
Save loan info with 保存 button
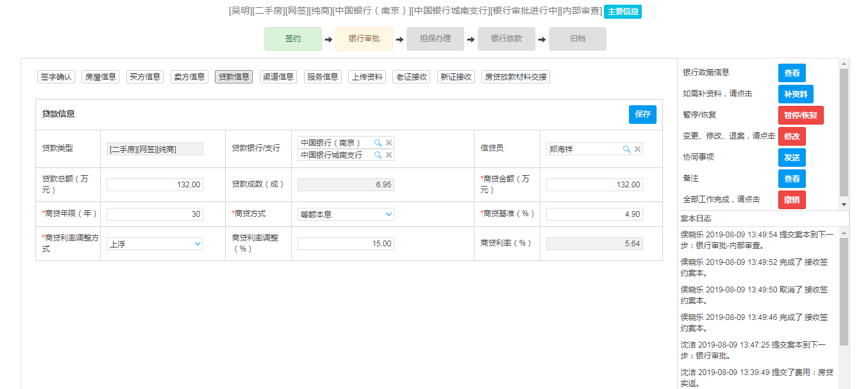point(642,114)
